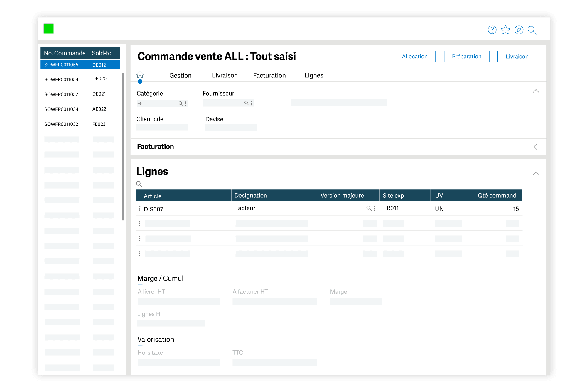Click the Client cde input field
This screenshot has width=587, height=392.
click(x=162, y=128)
